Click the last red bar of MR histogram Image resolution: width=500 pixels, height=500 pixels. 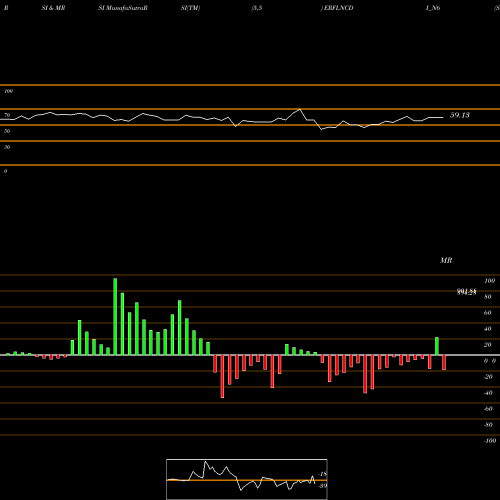[444, 362]
